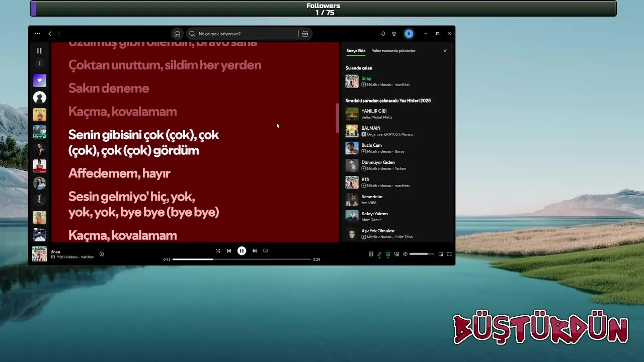The height and width of the screenshot is (362, 644).
Task: Close the queue panel
Action: [445, 51]
